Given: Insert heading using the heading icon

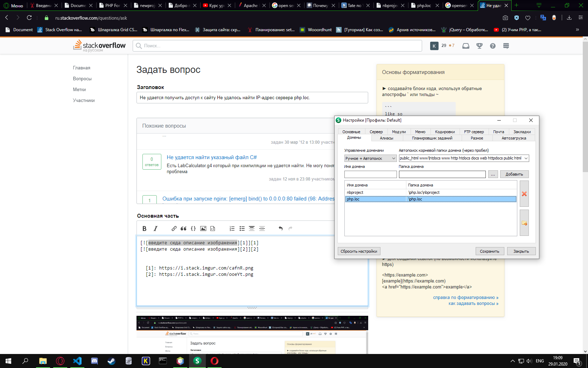Looking at the screenshot, I should [x=252, y=229].
